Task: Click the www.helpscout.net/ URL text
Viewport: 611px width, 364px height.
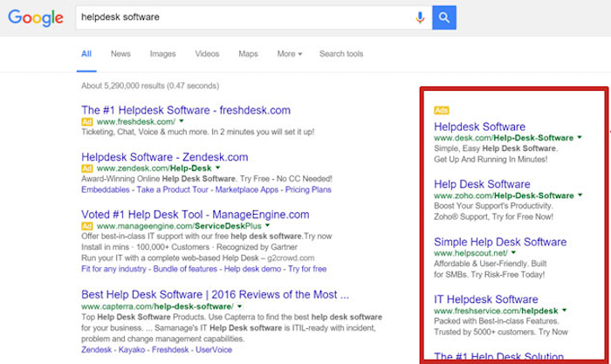Action: pos(470,253)
